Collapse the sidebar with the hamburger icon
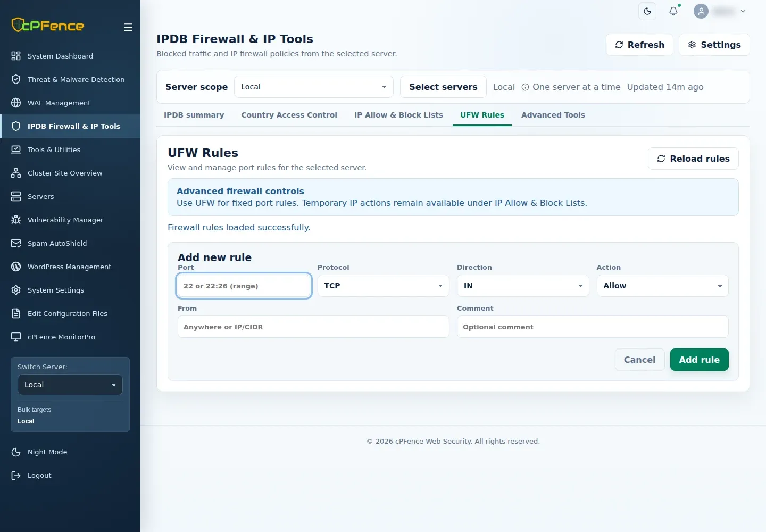 tap(128, 28)
